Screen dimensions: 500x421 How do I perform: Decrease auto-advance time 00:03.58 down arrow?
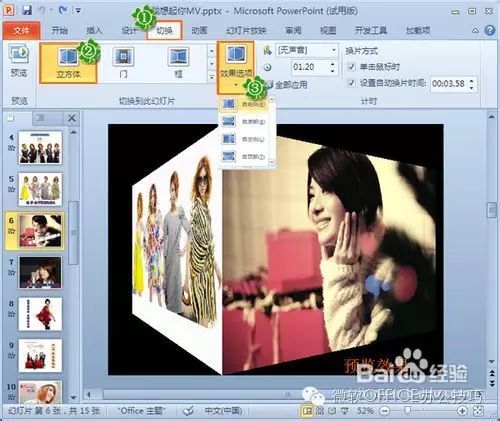(472, 88)
